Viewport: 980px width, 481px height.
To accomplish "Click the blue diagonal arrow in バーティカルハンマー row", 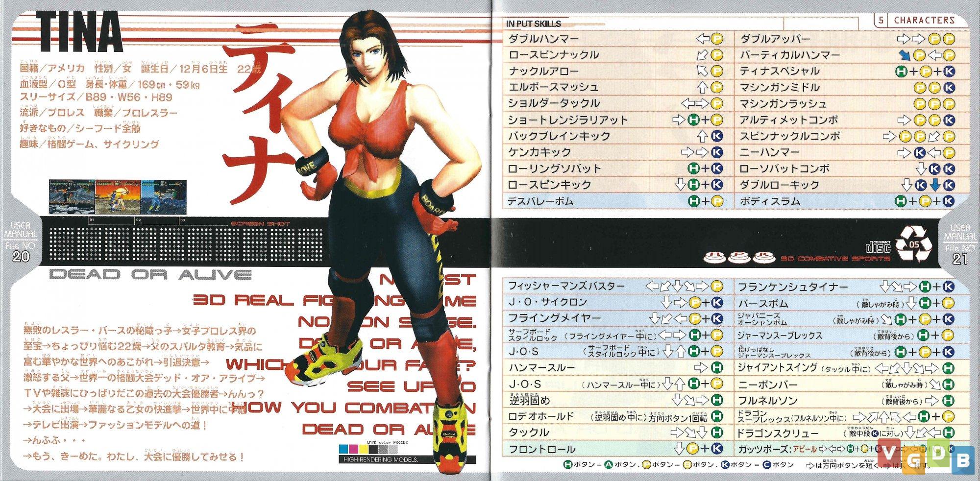I will (904, 55).
